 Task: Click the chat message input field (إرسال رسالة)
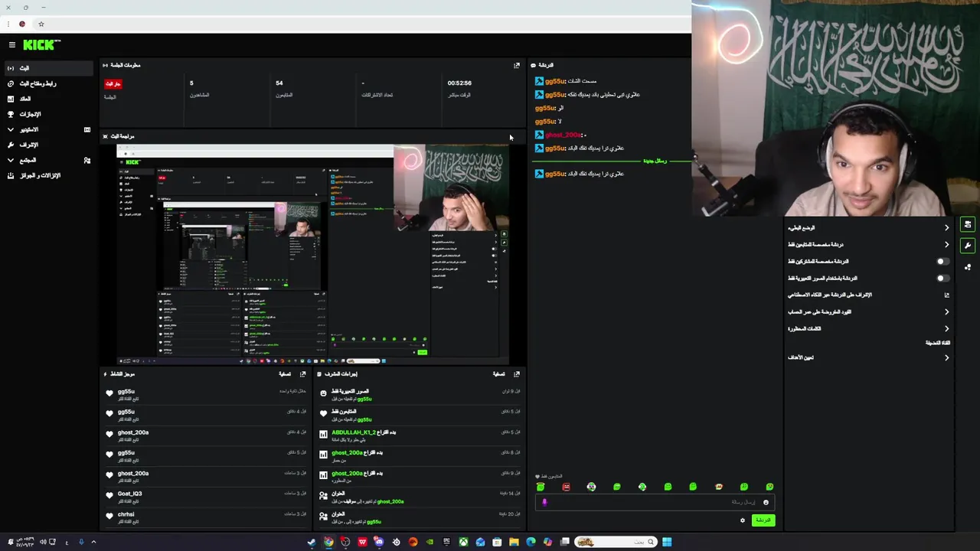tap(655, 503)
